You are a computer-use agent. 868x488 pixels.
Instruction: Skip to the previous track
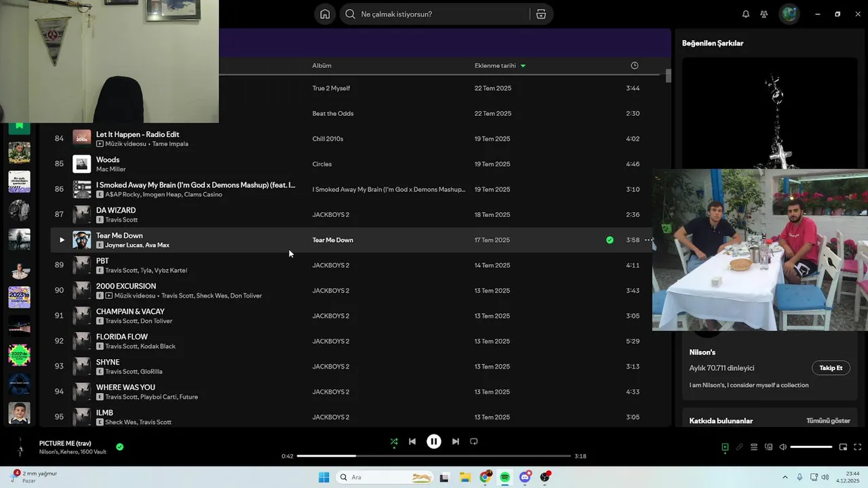pyautogui.click(x=412, y=441)
